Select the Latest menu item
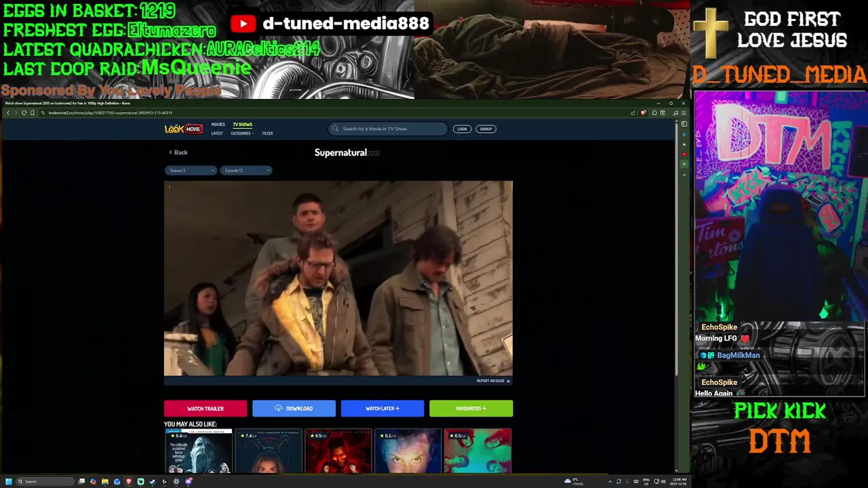868x488 pixels. [217, 134]
